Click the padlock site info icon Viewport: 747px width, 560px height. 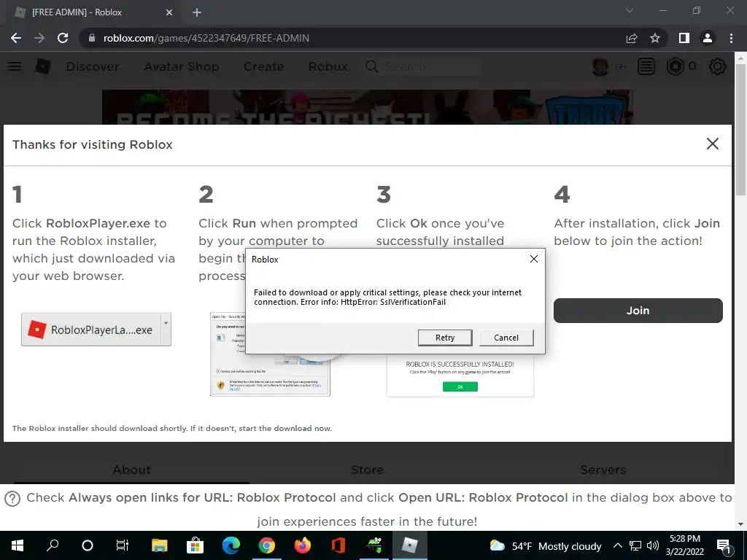(x=91, y=38)
